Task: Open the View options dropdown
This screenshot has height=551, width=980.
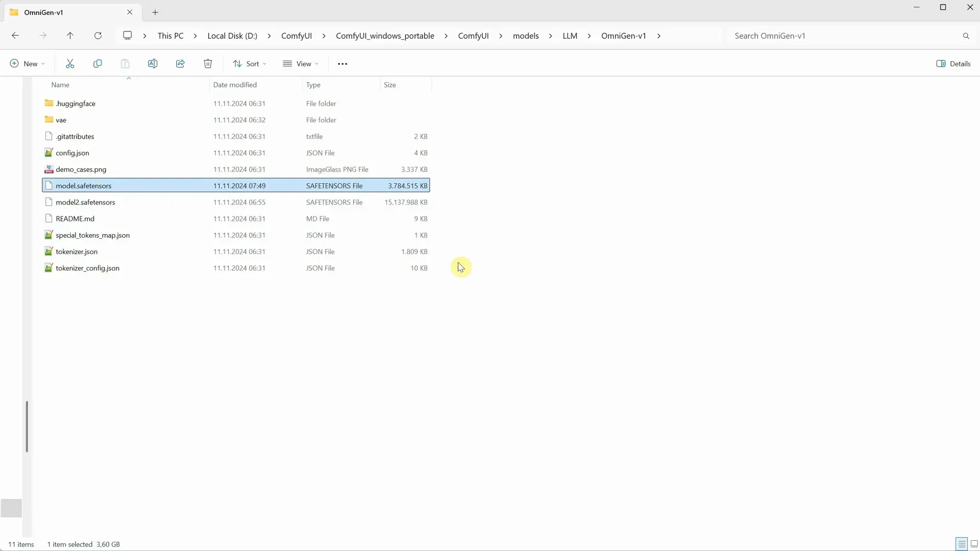Action: tap(301, 63)
